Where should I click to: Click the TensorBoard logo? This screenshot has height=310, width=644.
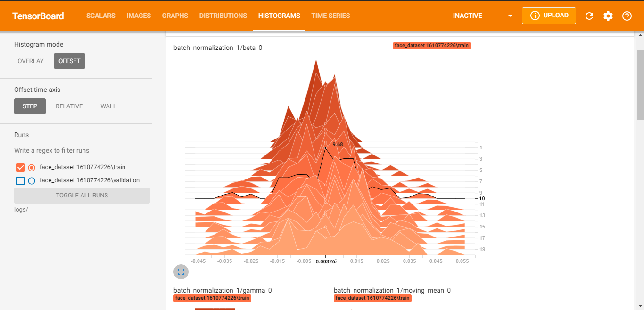38,16
